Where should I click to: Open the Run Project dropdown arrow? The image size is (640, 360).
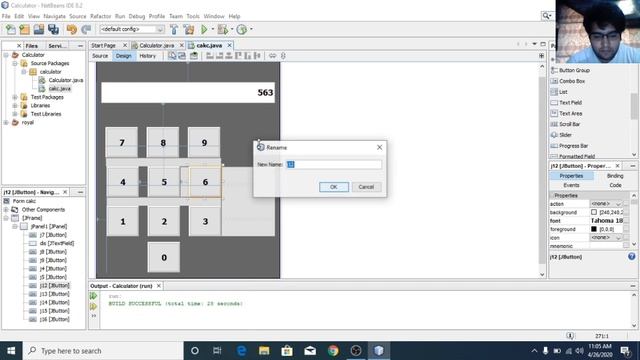212,29
